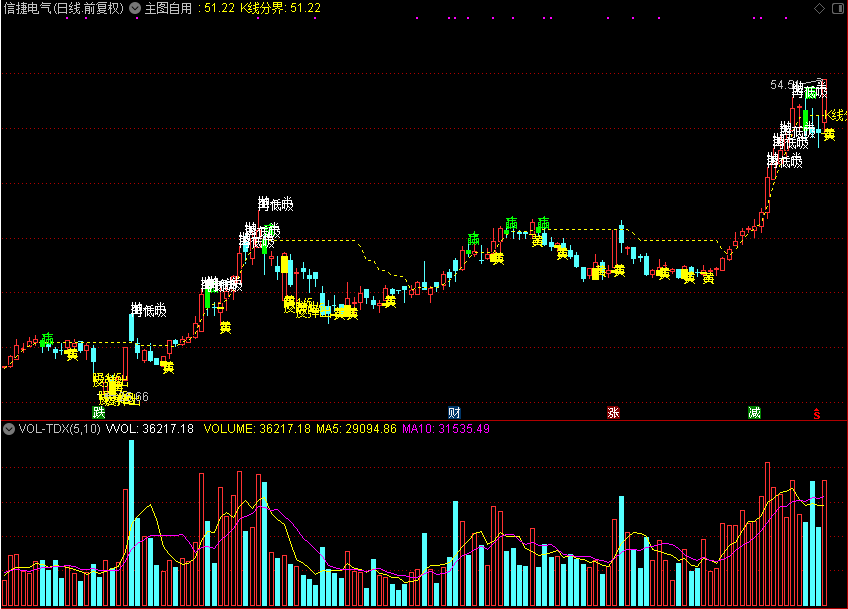848x609 pixels.
Task: Select the yellow MA5 value label
Action: [356, 429]
